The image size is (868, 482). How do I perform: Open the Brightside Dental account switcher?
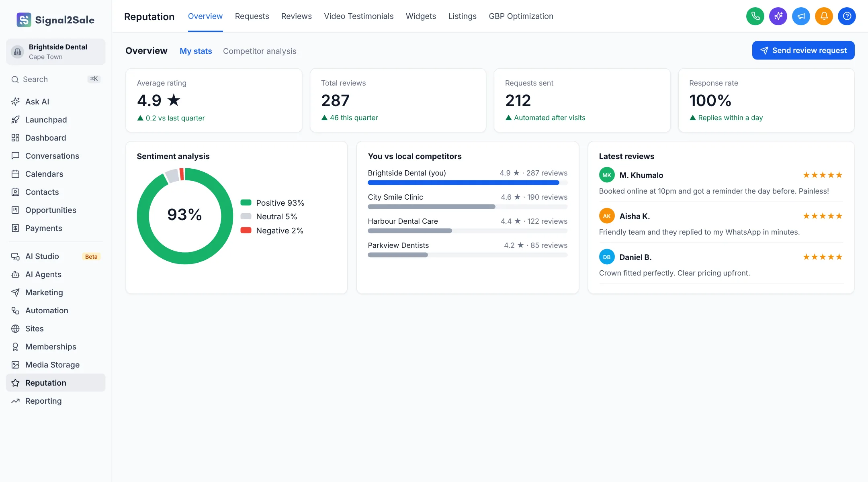click(x=55, y=52)
